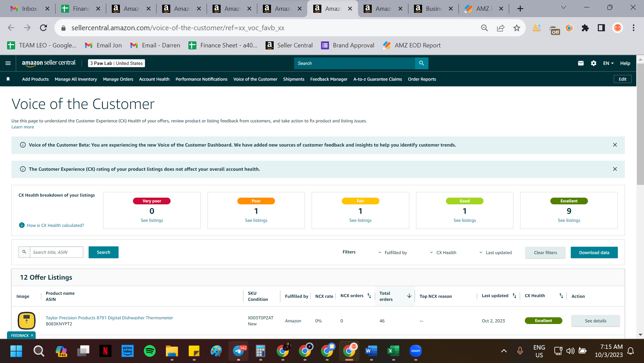Expand the Last updated filter dropdown
Viewport: 644px width, 363px height.
coord(495,252)
